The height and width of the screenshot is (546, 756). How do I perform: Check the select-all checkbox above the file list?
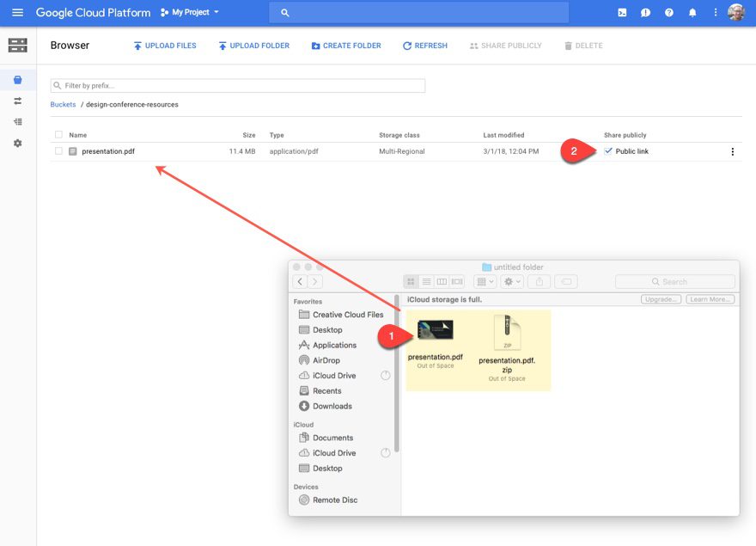pyautogui.click(x=59, y=134)
